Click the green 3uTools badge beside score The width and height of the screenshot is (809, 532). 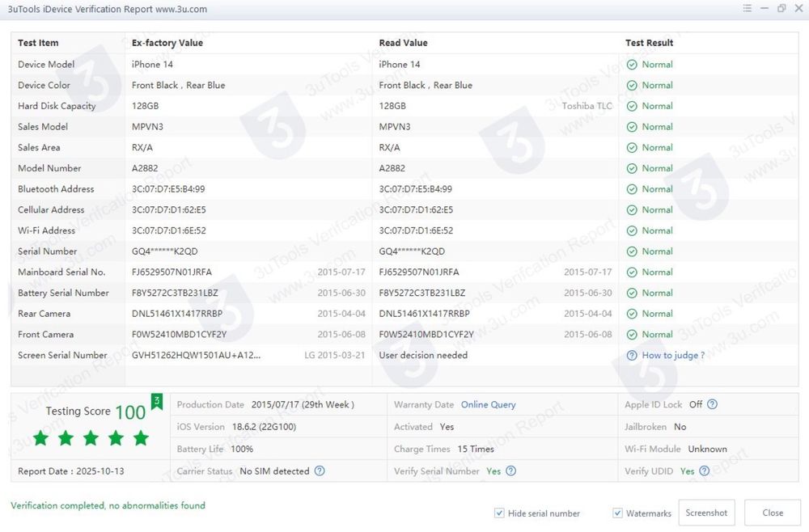coord(157,401)
